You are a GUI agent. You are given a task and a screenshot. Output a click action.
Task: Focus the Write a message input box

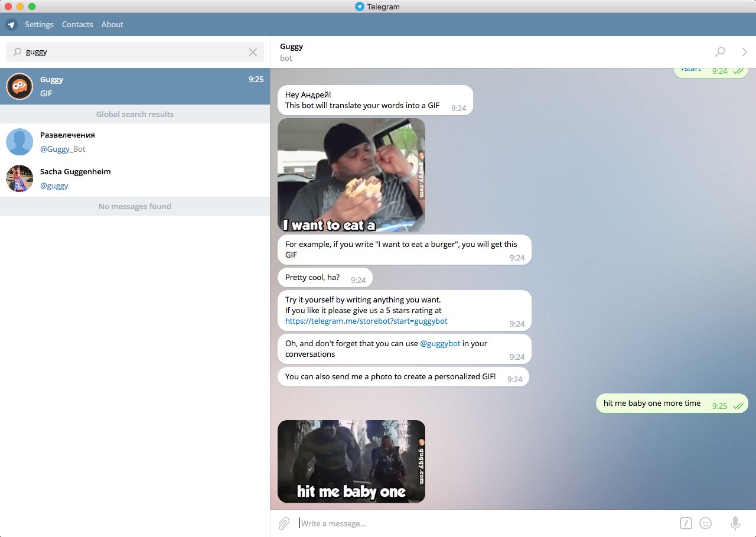click(x=484, y=523)
